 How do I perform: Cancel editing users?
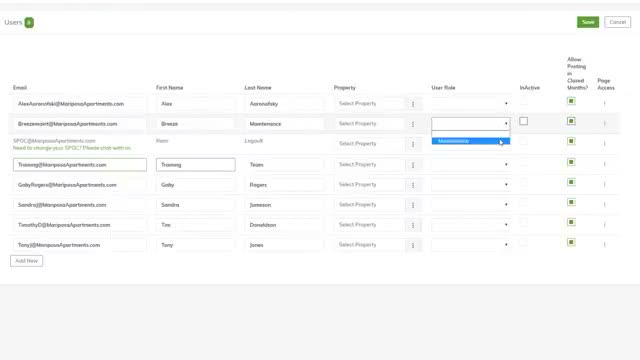[x=617, y=22]
